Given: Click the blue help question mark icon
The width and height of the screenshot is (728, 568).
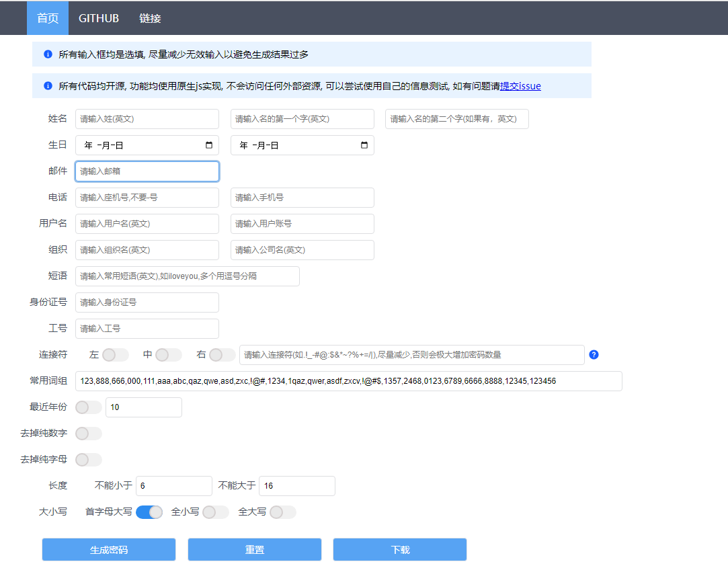Looking at the screenshot, I should [594, 355].
